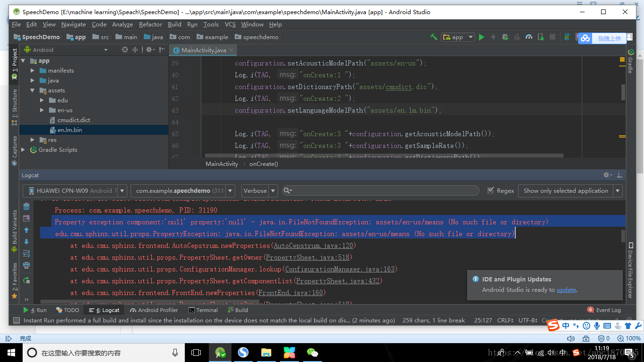Toggle the Project tool window tab
Screen dimensions: 644x362
[15, 64]
